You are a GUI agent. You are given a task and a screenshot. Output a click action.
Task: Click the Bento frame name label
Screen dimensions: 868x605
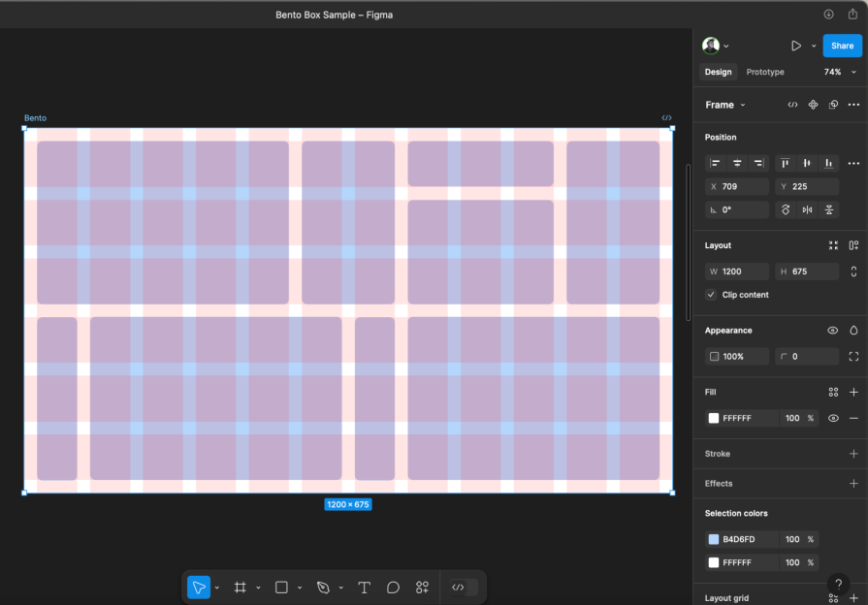coord(35,117)
